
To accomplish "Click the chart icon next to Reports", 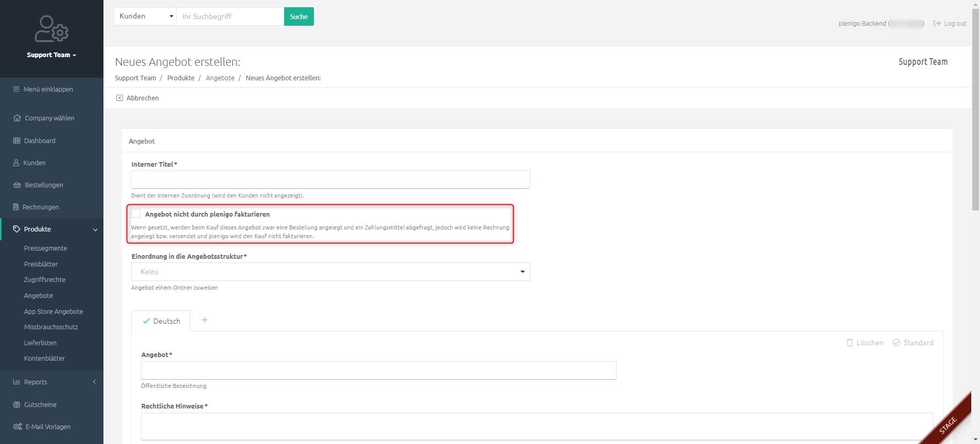I will (x=16, y=382).
